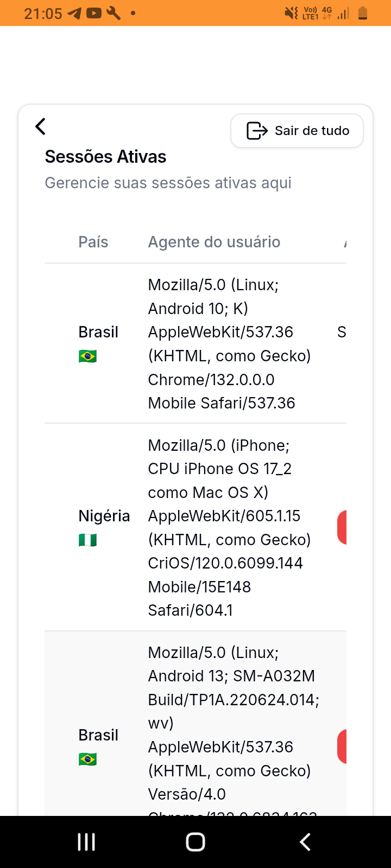
Task: Click the red button in the third Brasil row
Action: point(342,746)
